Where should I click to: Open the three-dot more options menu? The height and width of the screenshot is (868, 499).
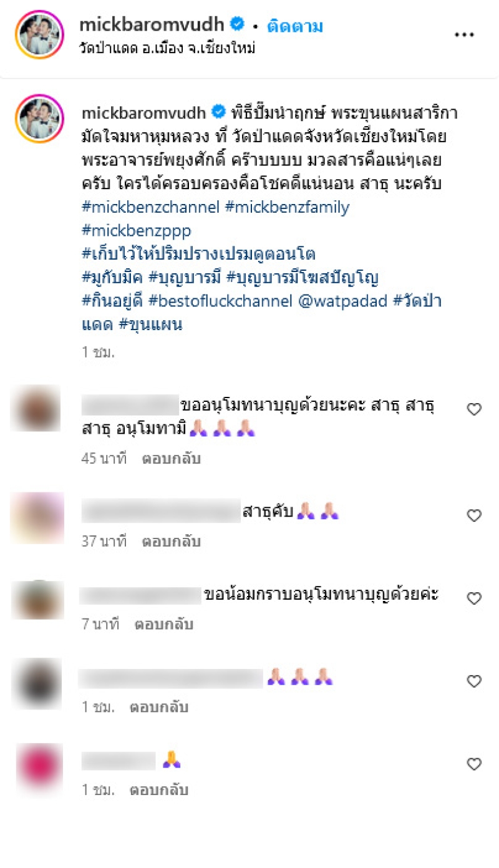click(x=464, y=36)
